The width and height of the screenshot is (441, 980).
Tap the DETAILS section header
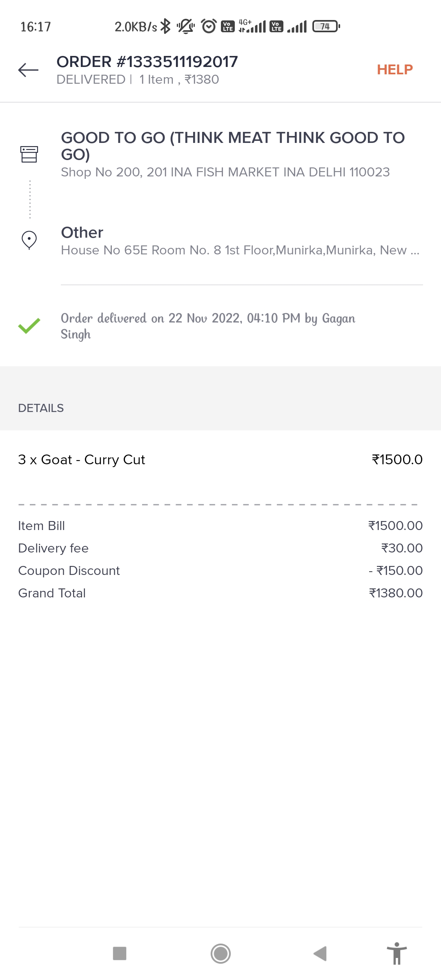pos(41,408)
